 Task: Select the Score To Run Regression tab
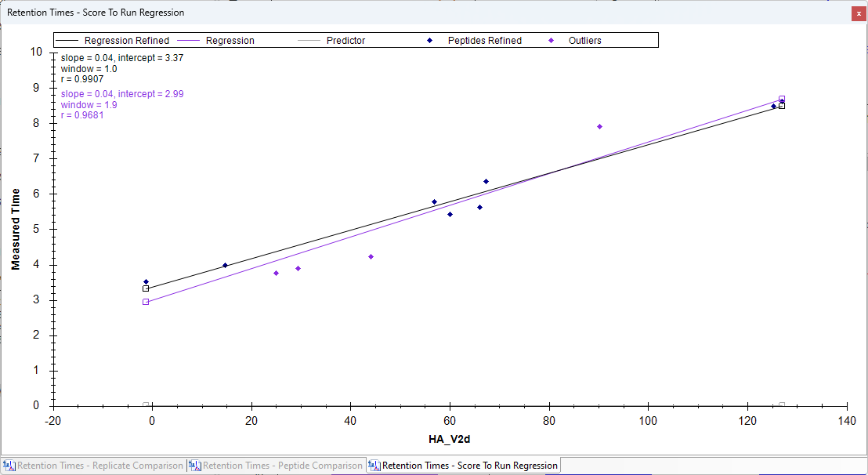[469, 466]
